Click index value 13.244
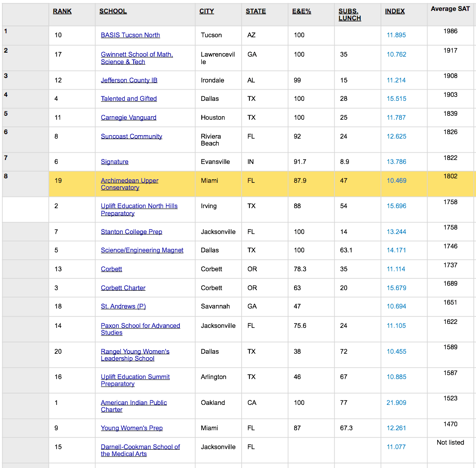The image size is (476, 468). click(x=396, y=232)
